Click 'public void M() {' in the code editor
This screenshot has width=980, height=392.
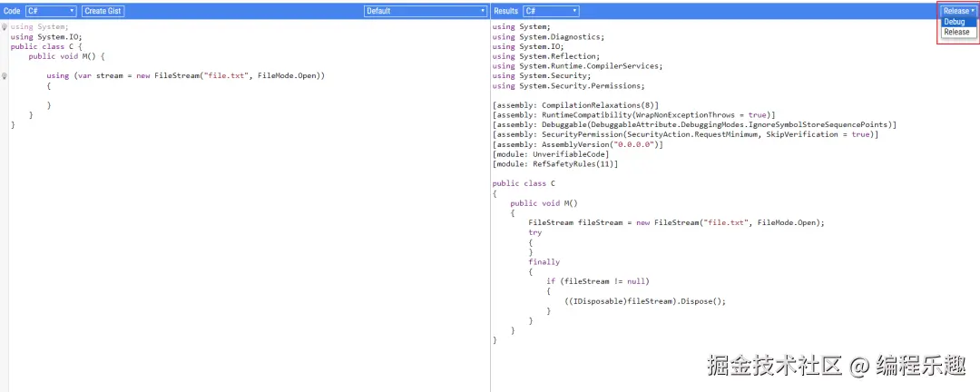[66, 56]
